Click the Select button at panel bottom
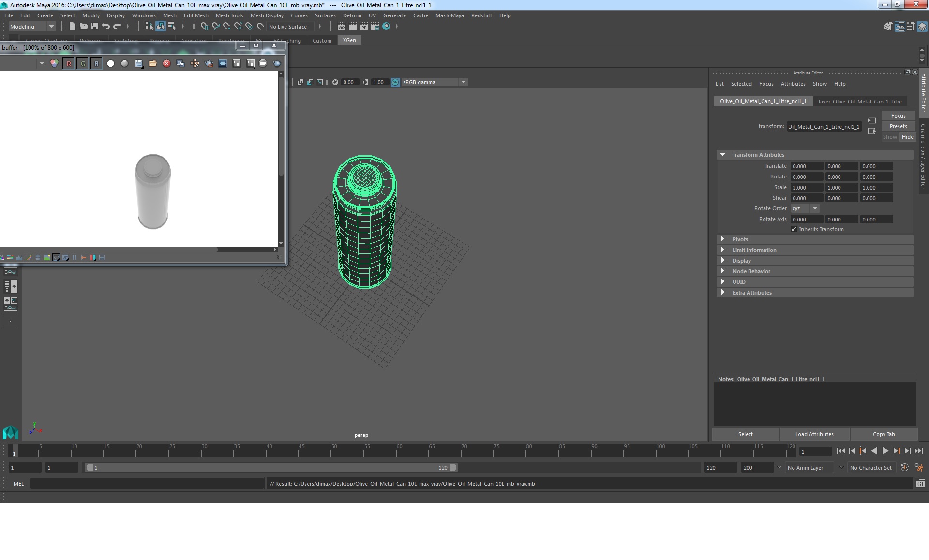929x560 pixels. [x=745, y=434]
